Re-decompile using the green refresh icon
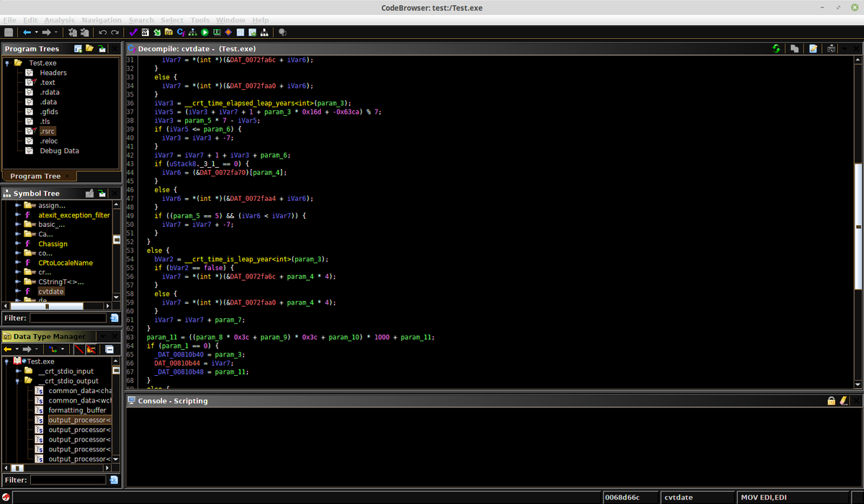The height and width of the screenshot is (504, 864). [x=776, y=48]
